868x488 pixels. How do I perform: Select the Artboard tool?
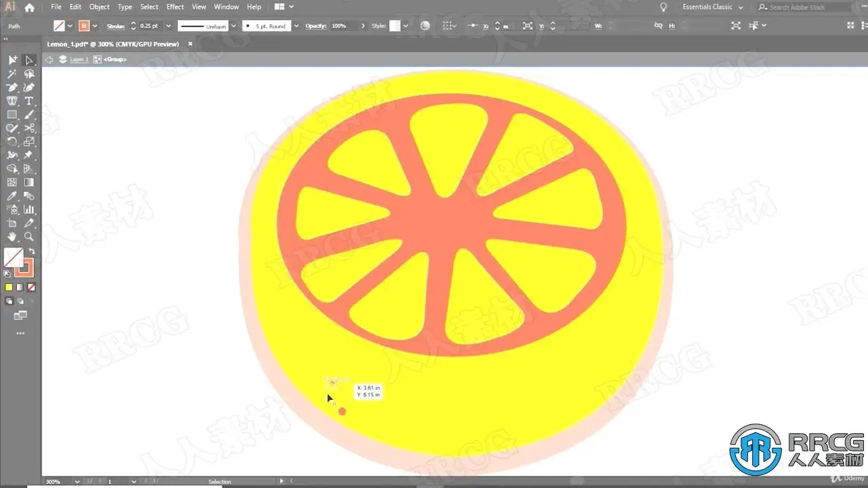(x=12, y=223)
